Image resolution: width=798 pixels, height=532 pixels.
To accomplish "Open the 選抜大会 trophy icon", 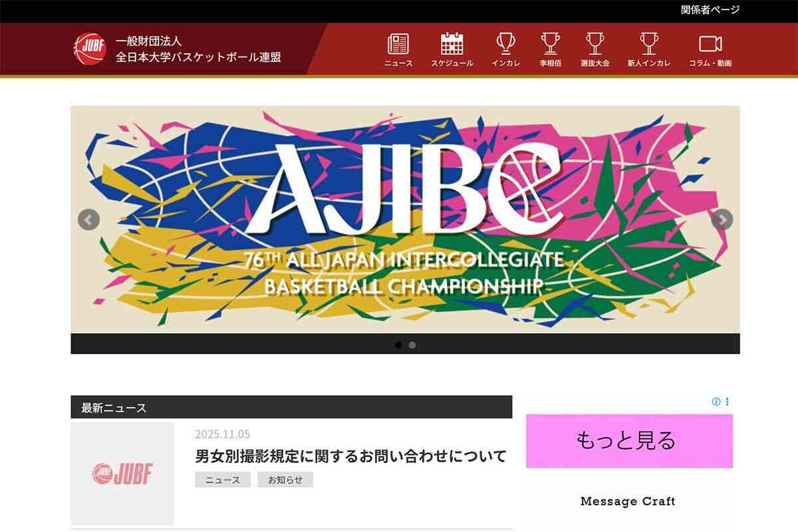I will [595, 44].
